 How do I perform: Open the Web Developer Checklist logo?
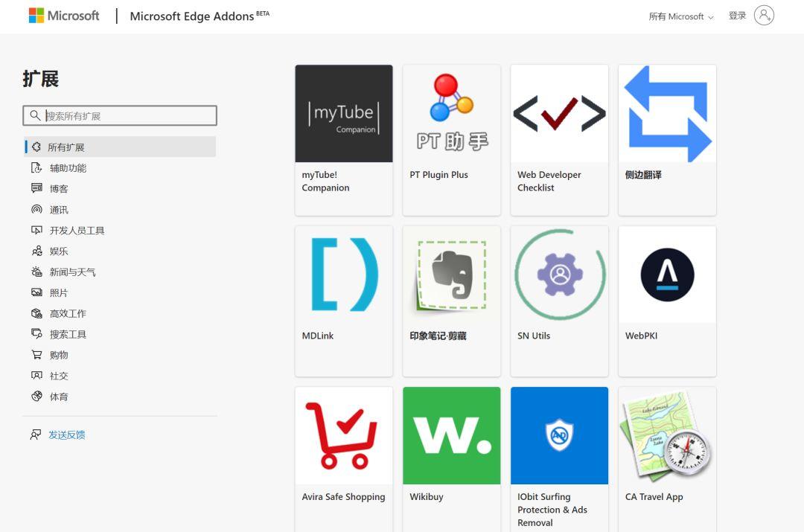click(x=559, y=113)
